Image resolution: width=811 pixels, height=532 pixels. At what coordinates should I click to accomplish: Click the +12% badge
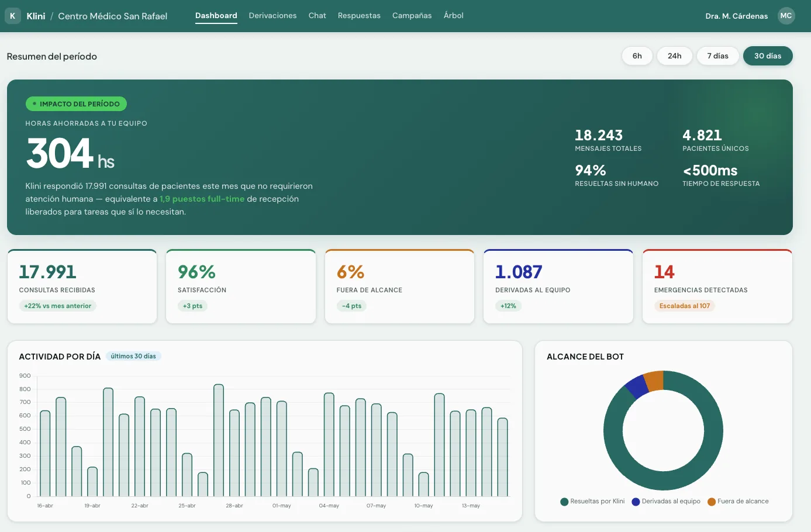[508, 306]
